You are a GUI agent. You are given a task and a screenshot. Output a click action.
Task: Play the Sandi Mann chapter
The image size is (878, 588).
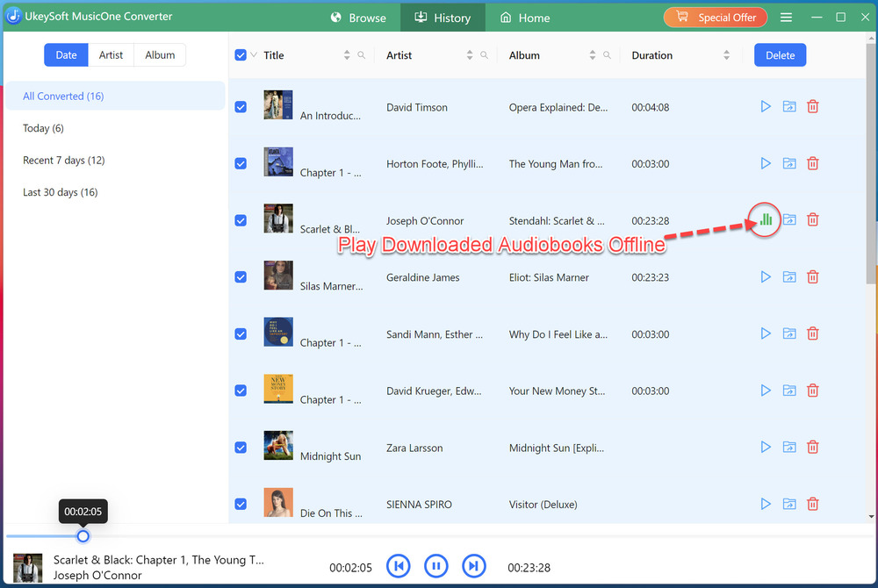pyautogui.click(x=766, y=333)
